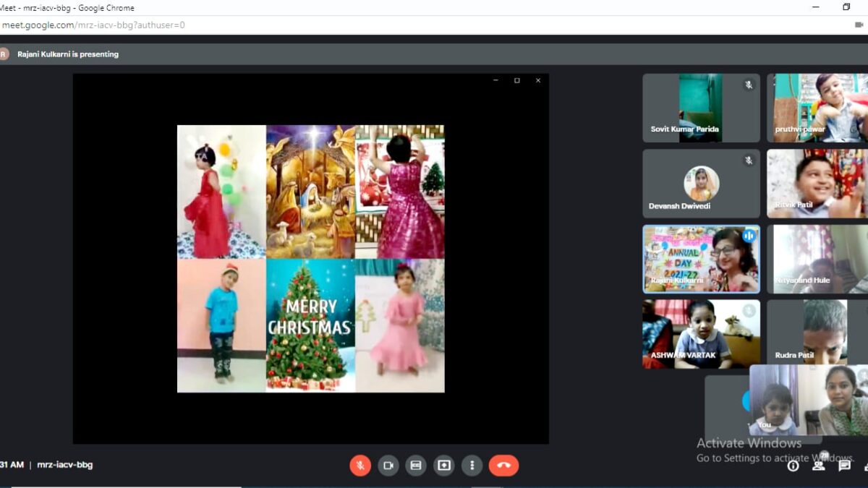The height and width of the screenshot is (488, 868).
Task: Open the Present now screen share button
Action: click(x=444, y=466)
